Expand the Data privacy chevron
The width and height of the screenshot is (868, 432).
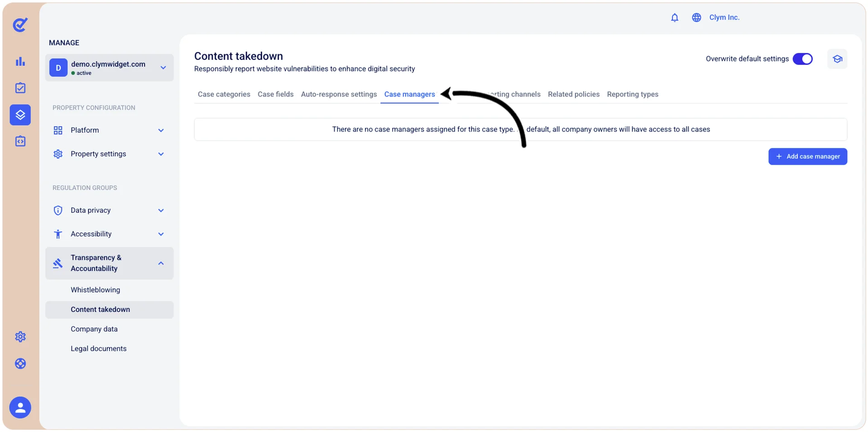tap(161, 210)
